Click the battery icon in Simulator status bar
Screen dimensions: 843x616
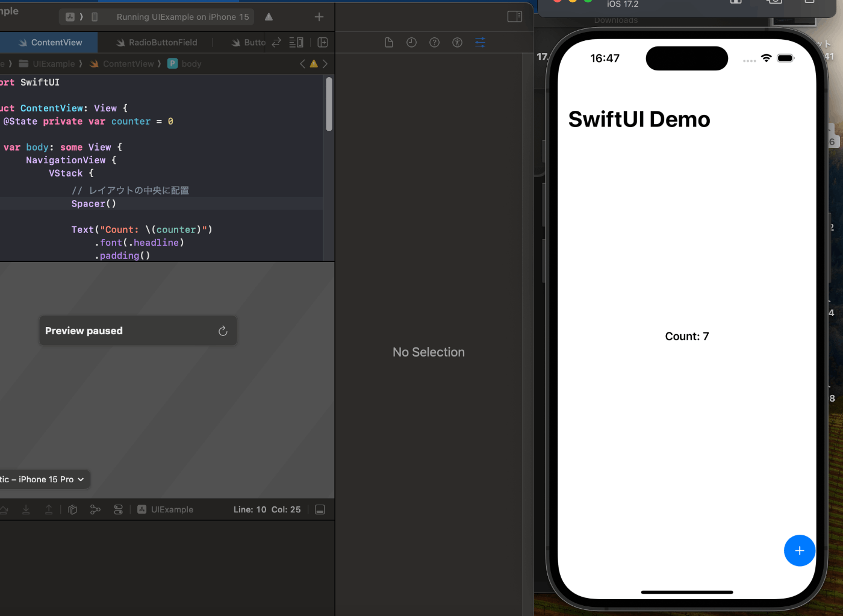786,58
